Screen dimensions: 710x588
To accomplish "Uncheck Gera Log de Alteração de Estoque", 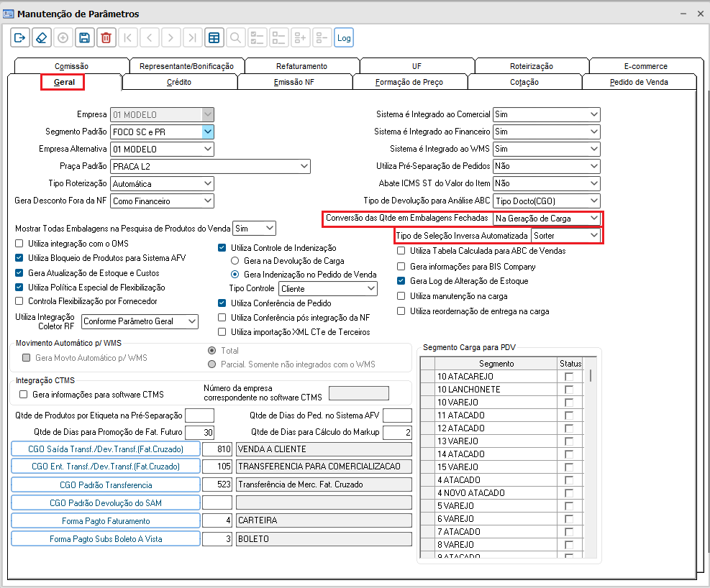I will [x=401, y=281].
